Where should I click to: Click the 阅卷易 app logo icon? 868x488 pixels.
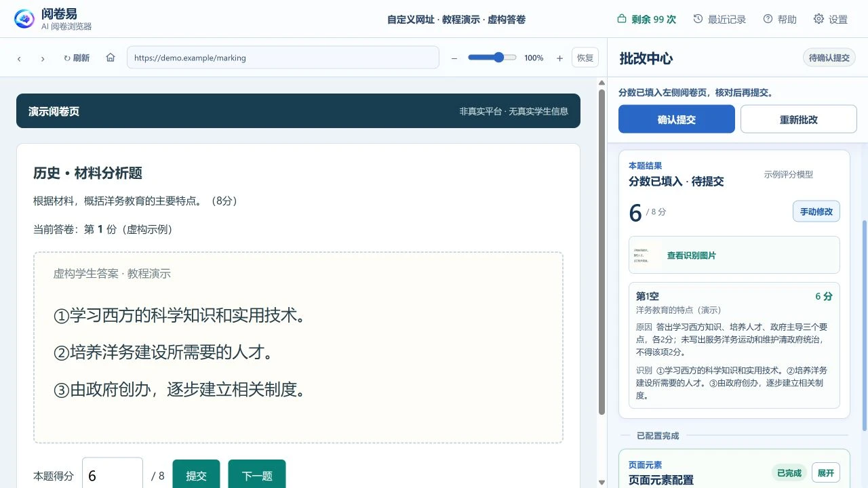[24, 19]
